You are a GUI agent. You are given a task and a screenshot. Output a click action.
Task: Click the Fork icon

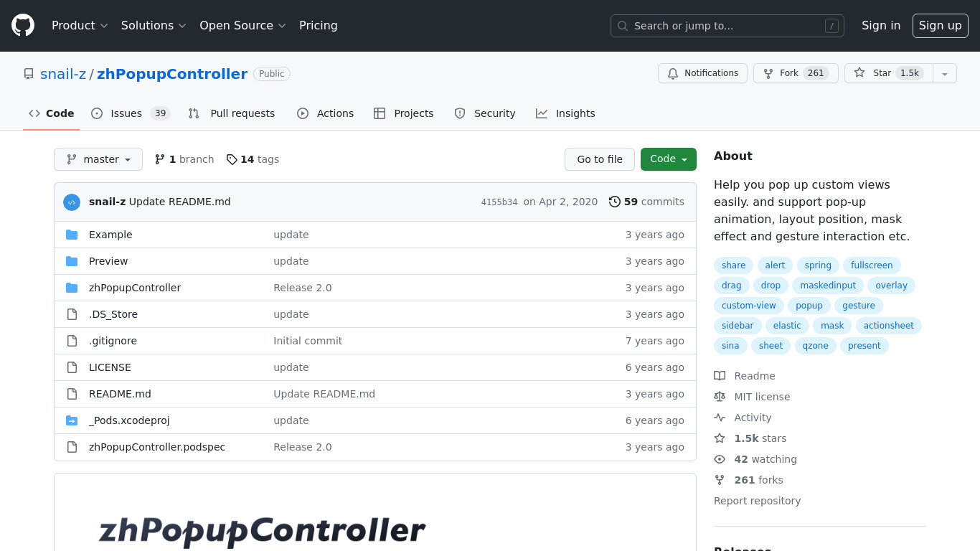tap(768, 73)
